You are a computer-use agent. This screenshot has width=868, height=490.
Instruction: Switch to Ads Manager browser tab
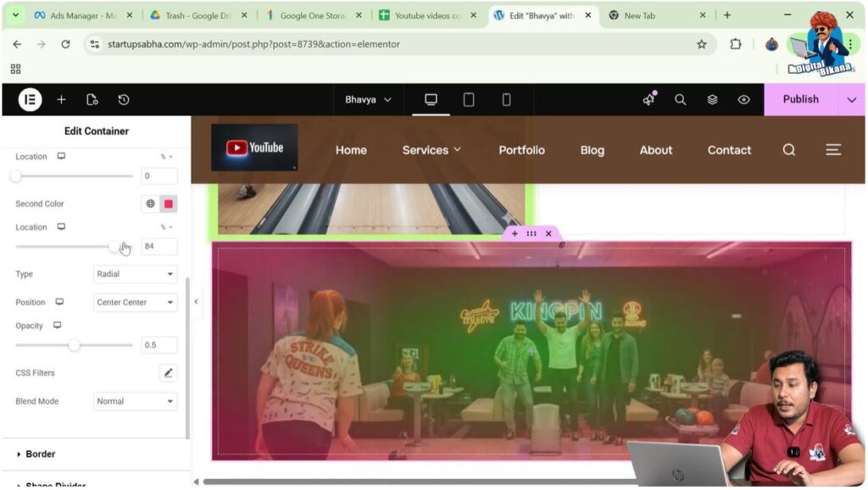[x=84, y=15]
